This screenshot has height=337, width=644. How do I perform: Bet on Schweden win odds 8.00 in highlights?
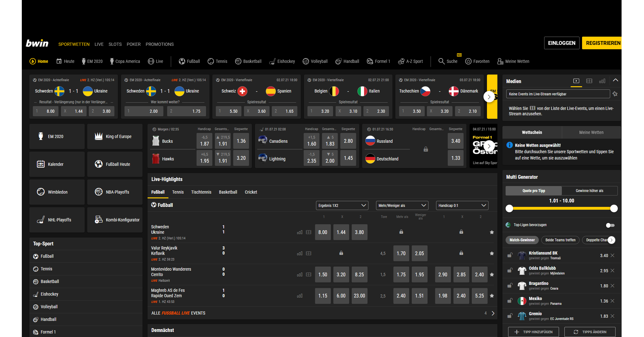(x=323, y=232)
